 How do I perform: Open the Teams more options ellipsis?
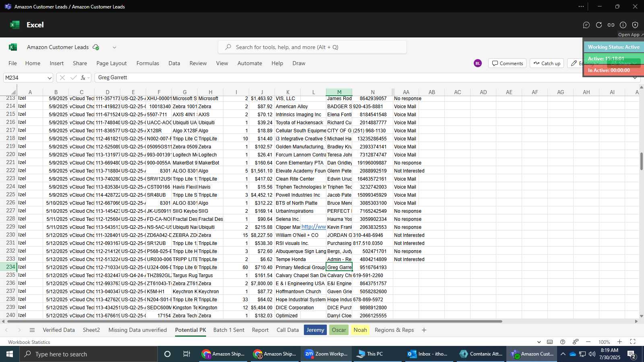(x=581, y=6)
